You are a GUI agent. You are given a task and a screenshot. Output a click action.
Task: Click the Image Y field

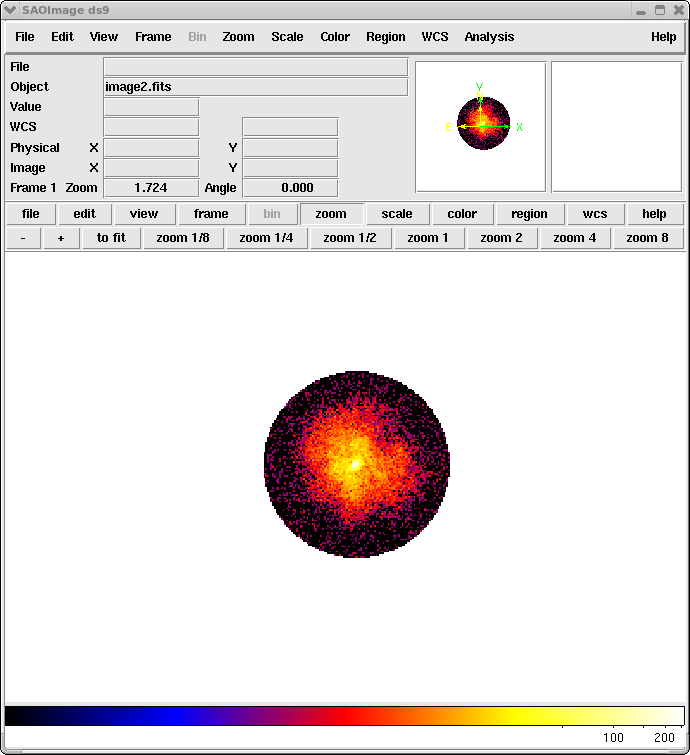click(x=290, y=168)
